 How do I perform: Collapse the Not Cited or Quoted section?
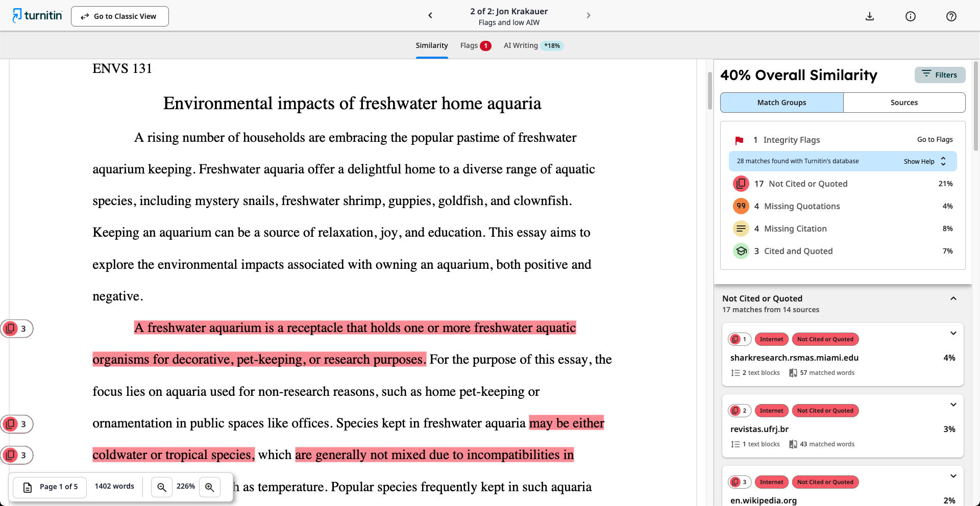[952, 298]
